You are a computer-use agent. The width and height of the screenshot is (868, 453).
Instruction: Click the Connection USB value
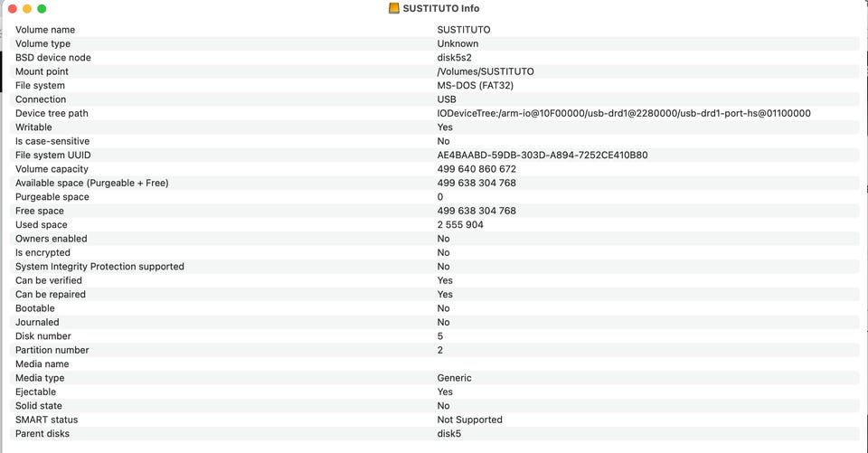[446, 99]
